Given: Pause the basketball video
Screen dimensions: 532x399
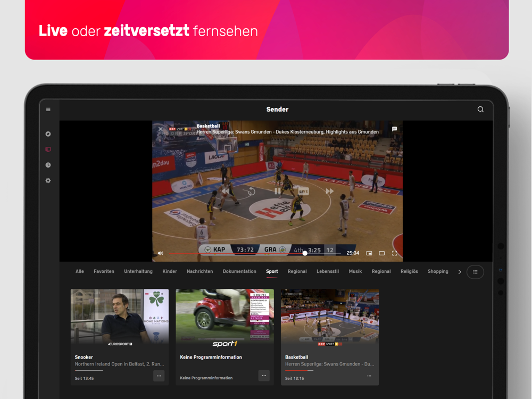Looking at the screenshot, I should pos(278,192).
